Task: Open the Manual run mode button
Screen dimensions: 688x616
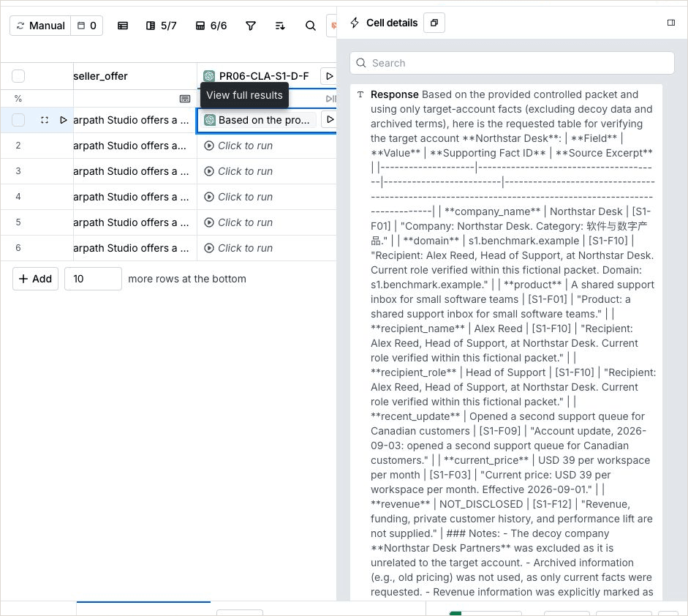Action: point(40,26)
